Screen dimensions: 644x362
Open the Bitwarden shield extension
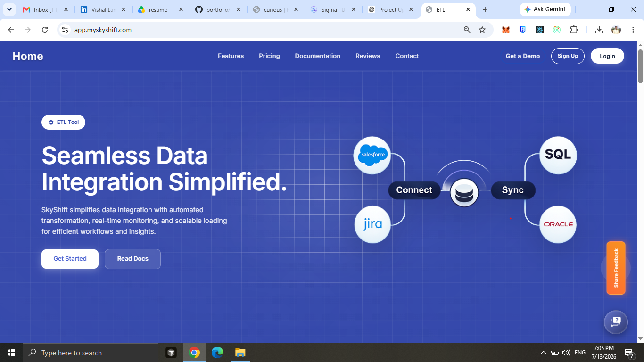tap(523, 30)
